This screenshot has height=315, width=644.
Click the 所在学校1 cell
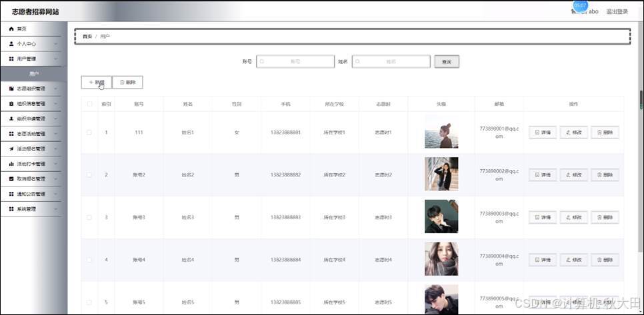click(x=334, y=133)
